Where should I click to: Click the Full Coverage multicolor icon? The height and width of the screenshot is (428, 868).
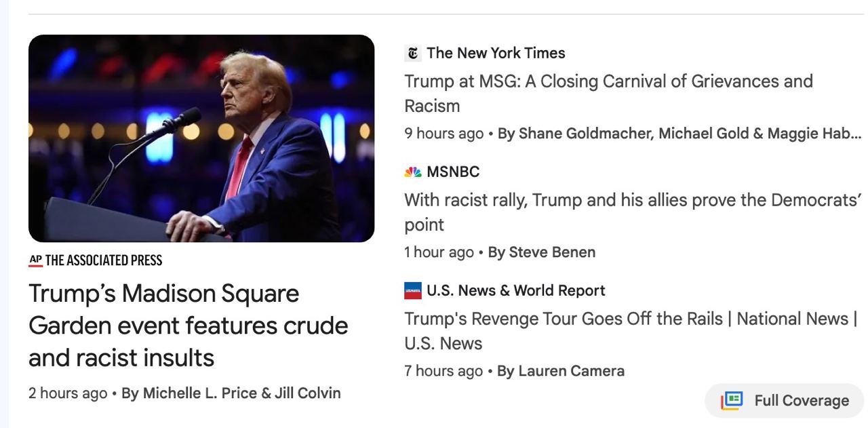pyautogui.click(x=732, y=400)
